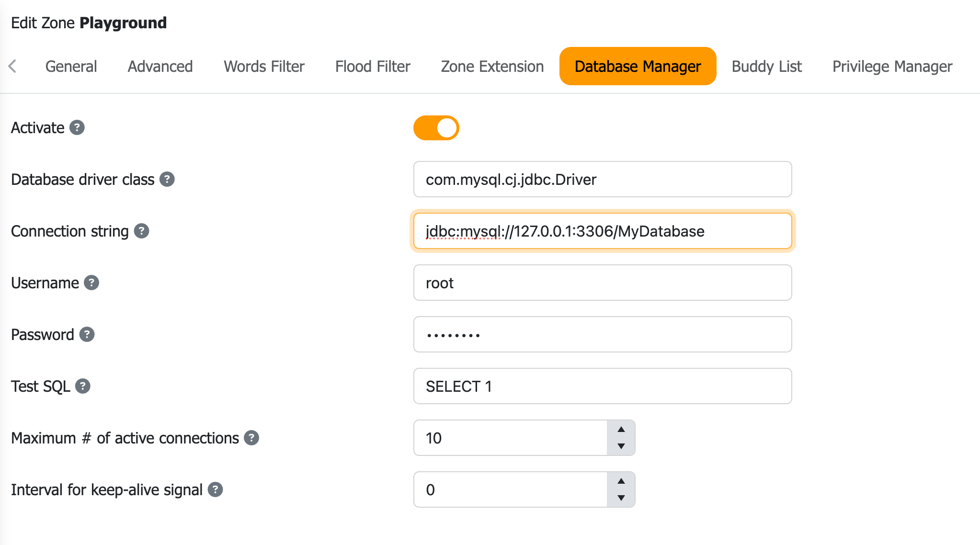
Task: Increase maximum active connections with up arrow
Action: click(621, 430)
